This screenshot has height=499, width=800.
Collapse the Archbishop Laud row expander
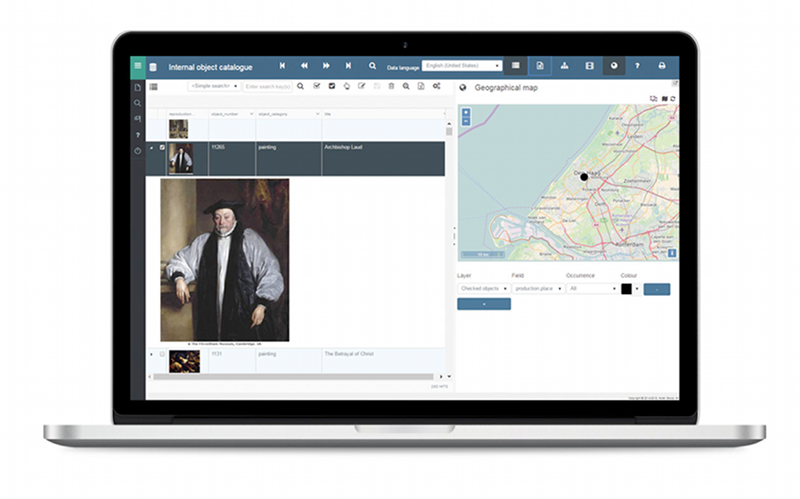[152, 148]
